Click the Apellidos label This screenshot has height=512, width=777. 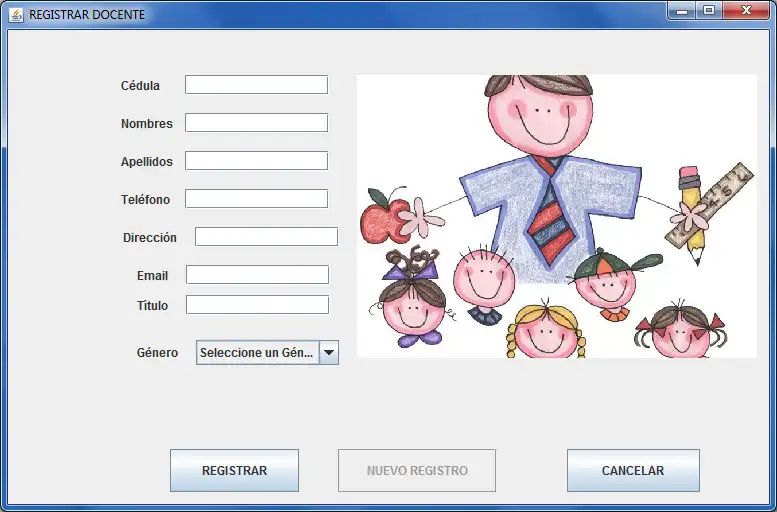pos(147,162)
